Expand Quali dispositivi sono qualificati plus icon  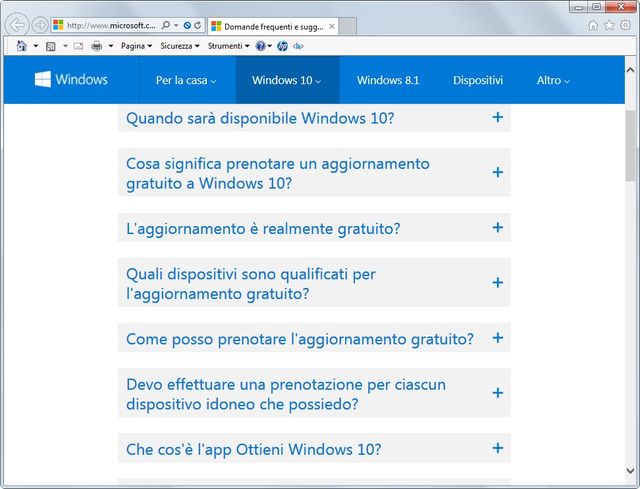point(498,282)
